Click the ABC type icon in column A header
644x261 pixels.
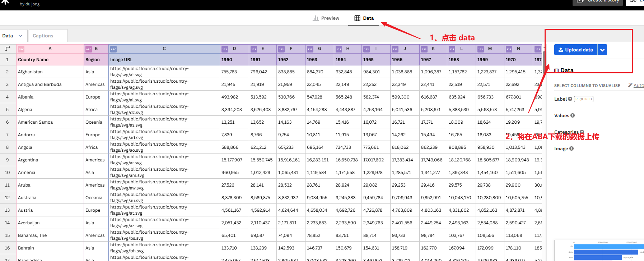21,49
